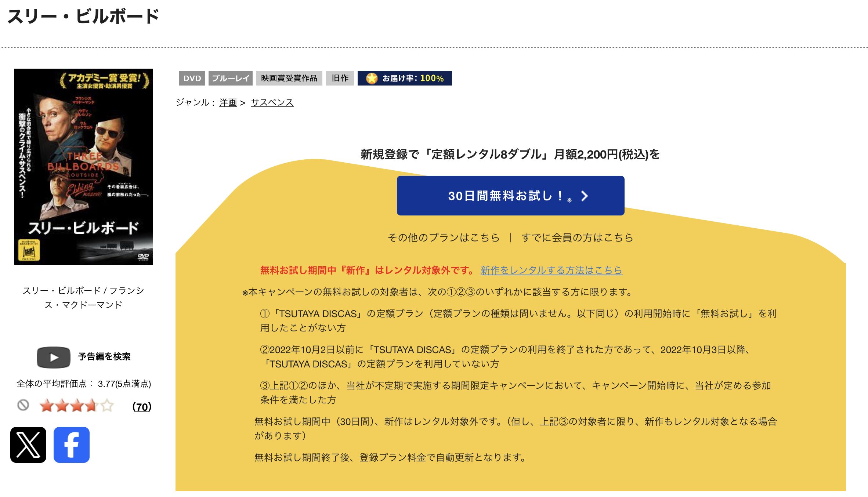Click the first rating star
The width and height of the screenshot is (868, 497).
coord(47,406)
